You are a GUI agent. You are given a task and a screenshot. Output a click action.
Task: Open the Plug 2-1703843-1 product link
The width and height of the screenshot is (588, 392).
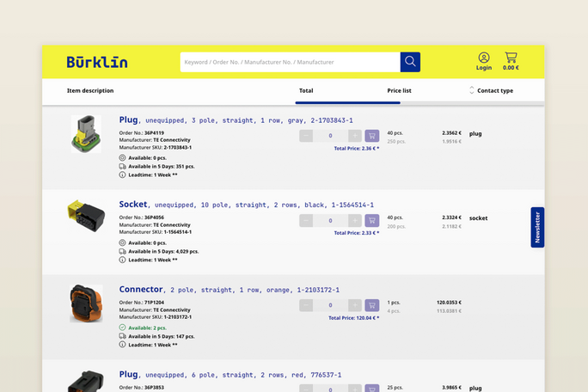[235, 120]
